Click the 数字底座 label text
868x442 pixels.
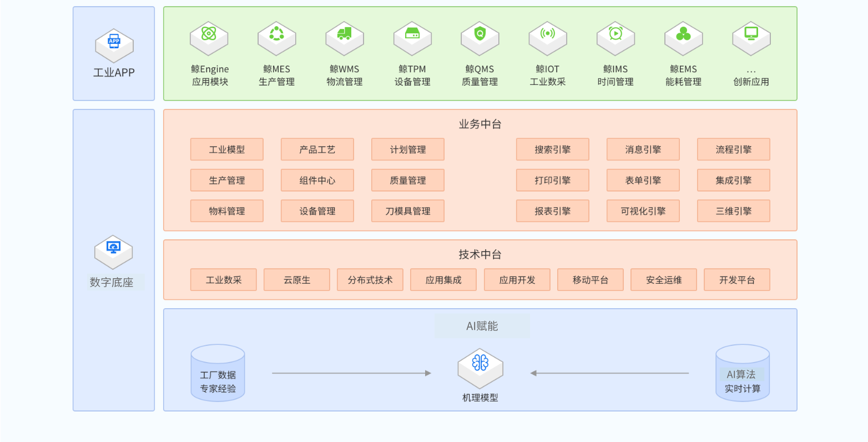[x=112, y=282]
